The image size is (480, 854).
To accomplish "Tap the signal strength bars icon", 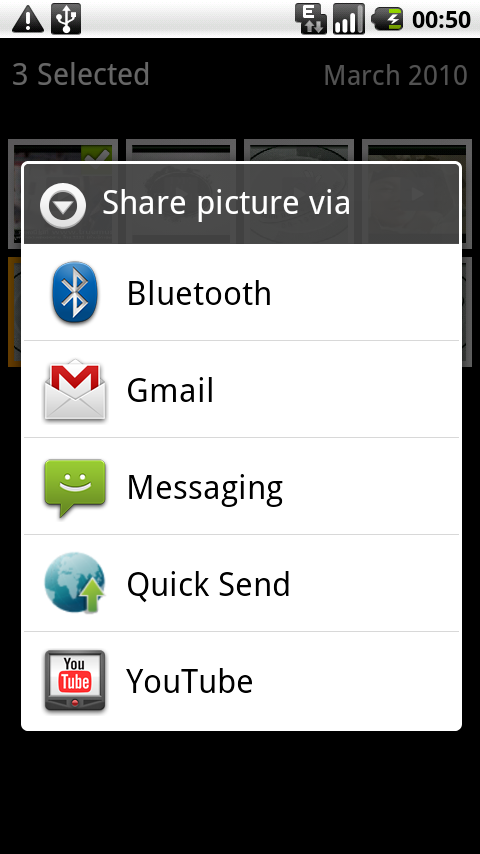I will click(349, 19).
